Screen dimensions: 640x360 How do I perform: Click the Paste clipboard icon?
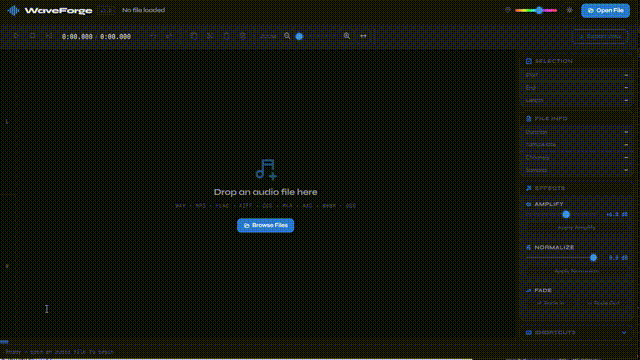click(x=226, y=36)
